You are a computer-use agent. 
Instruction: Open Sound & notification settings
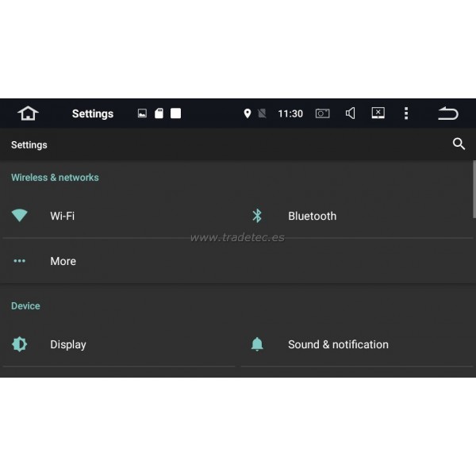click(338, 344)
